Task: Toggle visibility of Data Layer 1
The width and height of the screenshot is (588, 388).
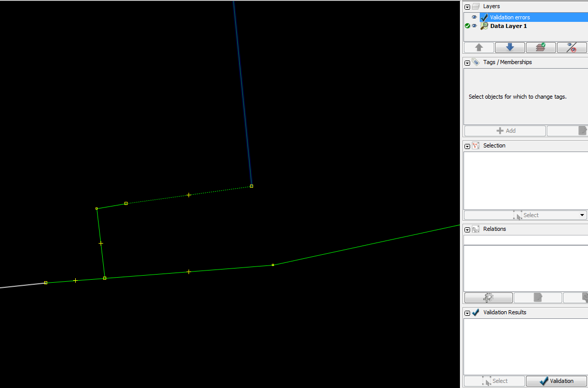Action: pyautogui.click(x=474, y=26)
